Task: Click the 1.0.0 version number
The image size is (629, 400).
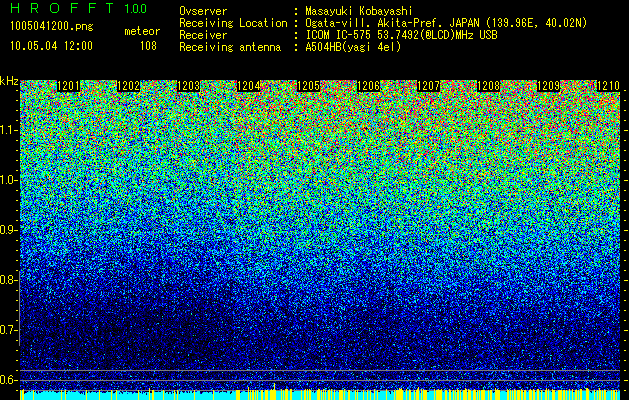Action: tap(136, 9)
